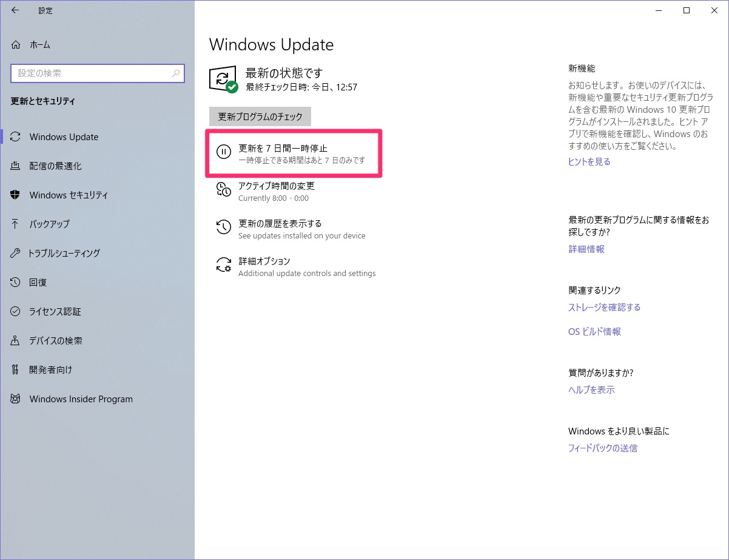This screenshot has width=729, height=560.
Task: Open the 回復 settings page
Action: [x=97, y=282]
